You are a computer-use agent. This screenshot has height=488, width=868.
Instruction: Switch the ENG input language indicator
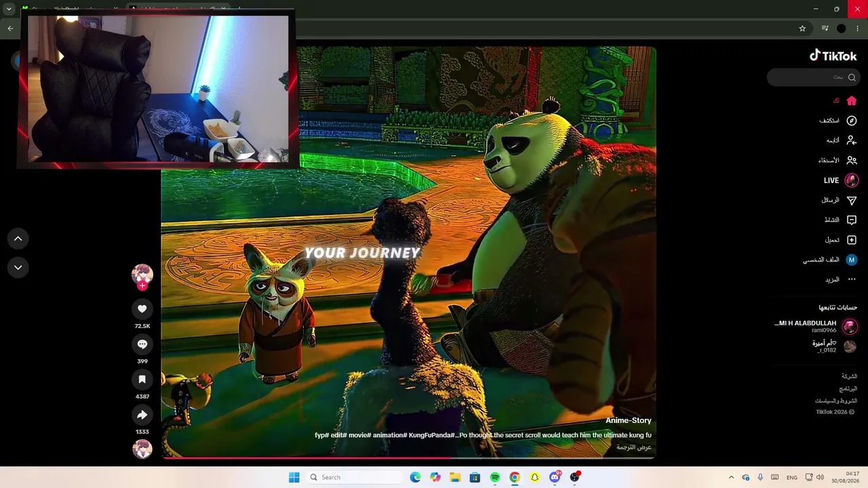pyautogui.click(x=792, y=478)
